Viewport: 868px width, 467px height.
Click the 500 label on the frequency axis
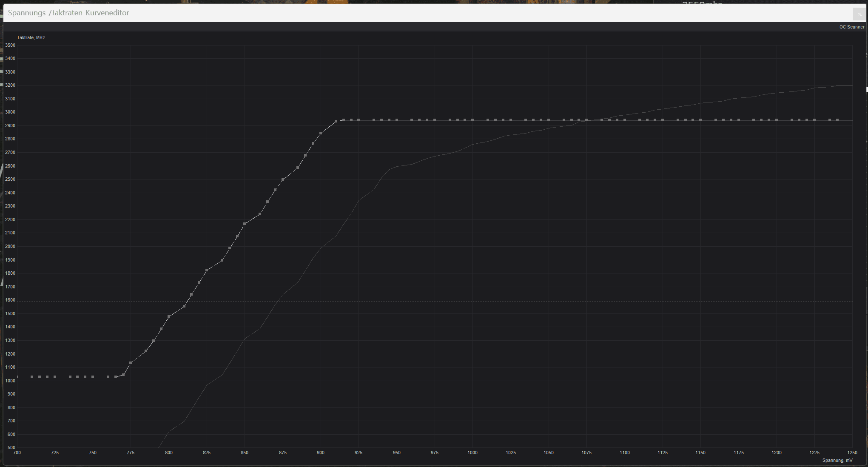point(11,447)
